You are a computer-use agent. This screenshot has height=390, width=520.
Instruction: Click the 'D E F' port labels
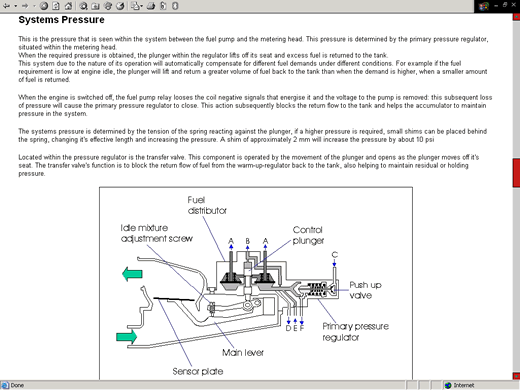(x=295, y=328)
